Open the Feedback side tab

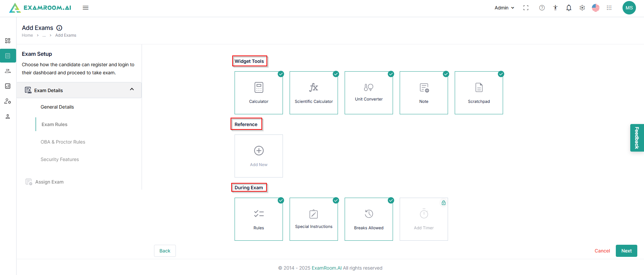point(637,138)
